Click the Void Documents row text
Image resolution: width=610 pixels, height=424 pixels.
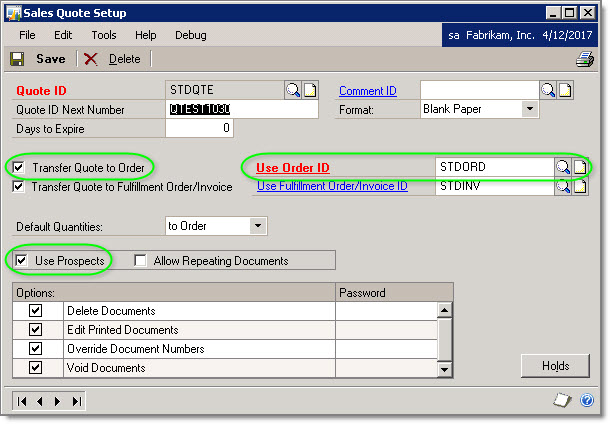click(x=106, y=368)
